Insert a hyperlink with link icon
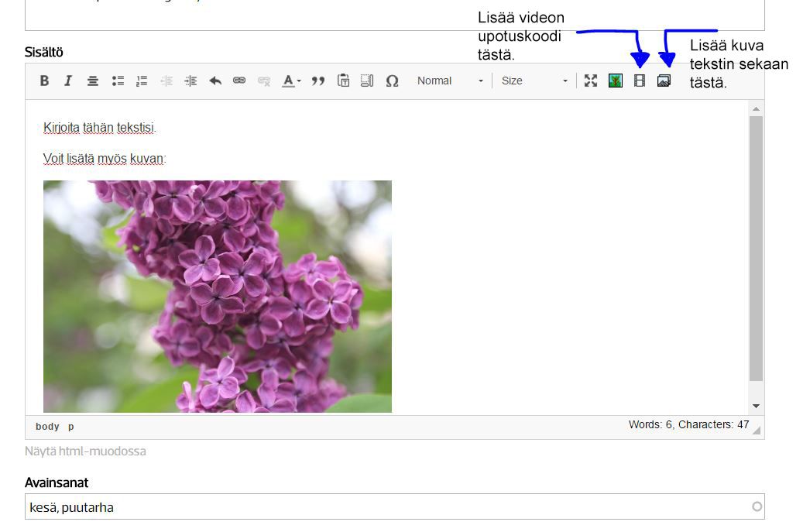This screenshot has height=532, width=803. 239,81
